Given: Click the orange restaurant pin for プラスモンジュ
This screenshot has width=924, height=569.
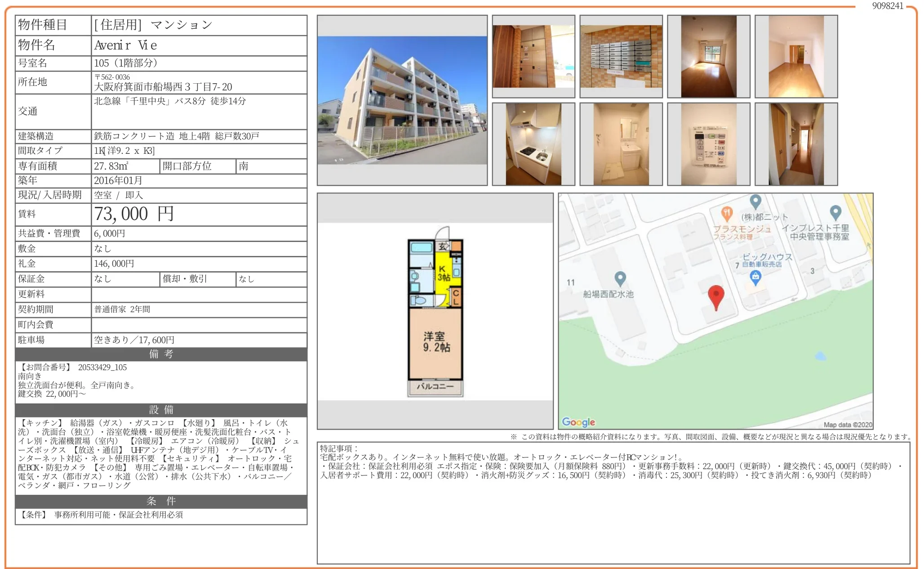Looking at the screenshot, I should click(727, 213).
